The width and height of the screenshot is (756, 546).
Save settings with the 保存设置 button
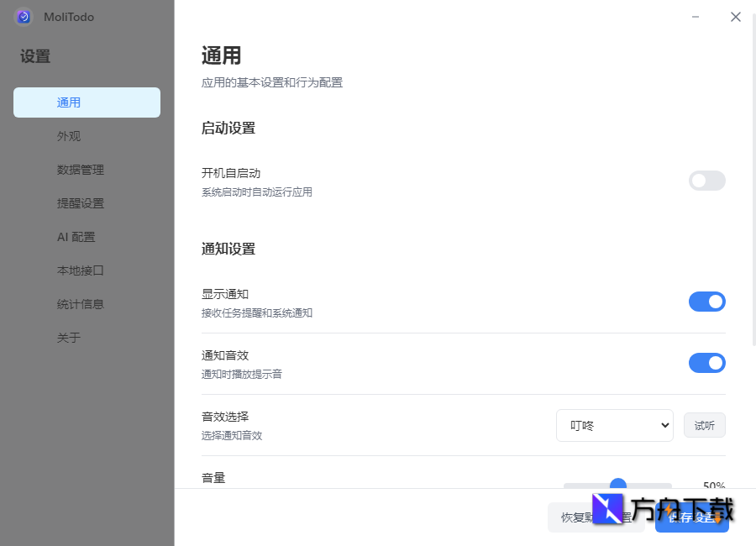pyautogui.click(x=692, y=517)
